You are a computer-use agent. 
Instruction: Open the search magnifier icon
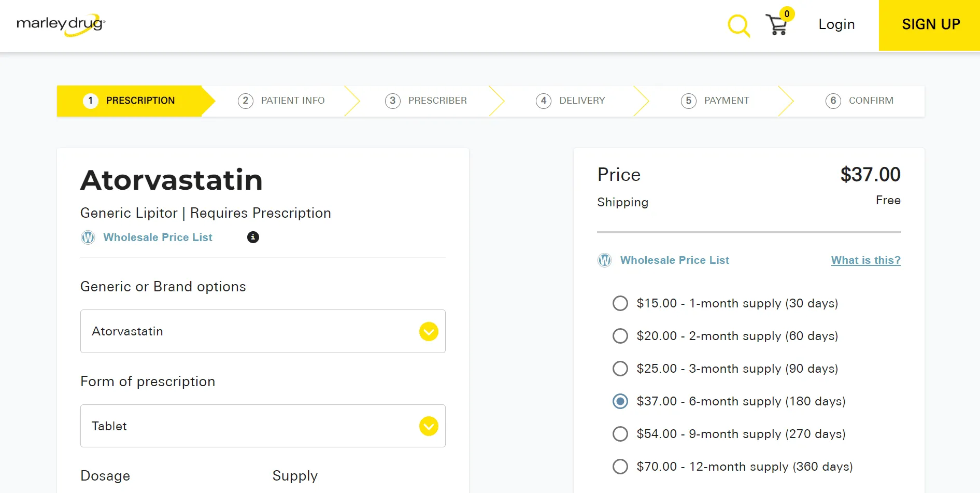[x=738, y=25]
